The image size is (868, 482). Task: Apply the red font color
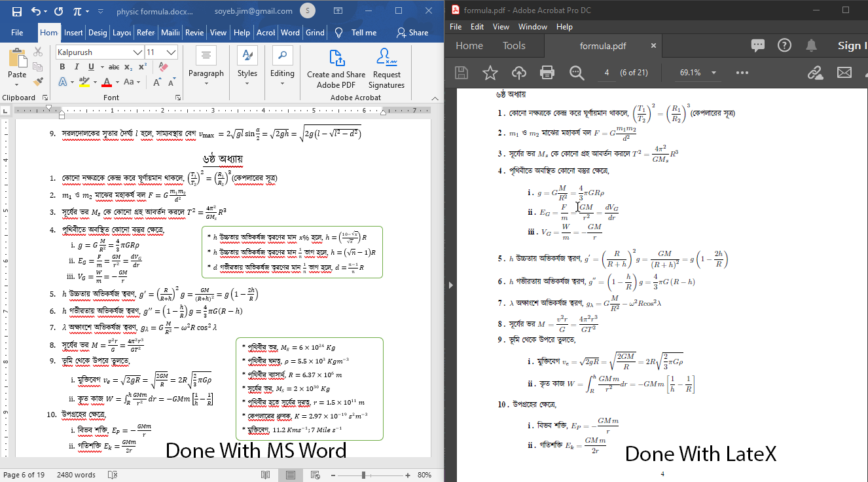107,82
